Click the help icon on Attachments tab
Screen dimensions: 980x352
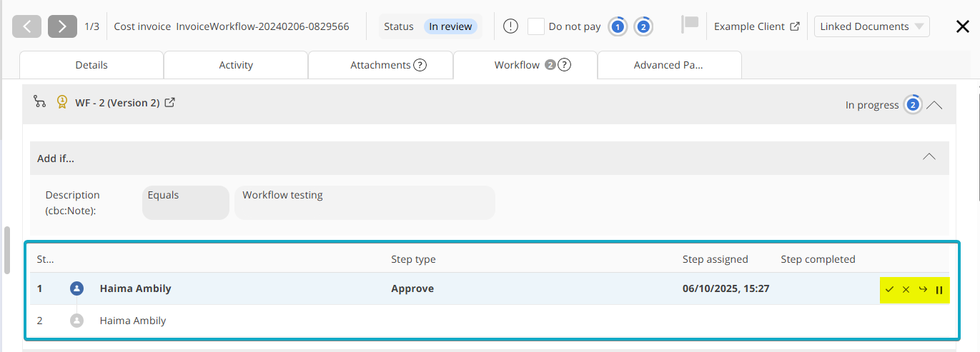click(420, 65)
